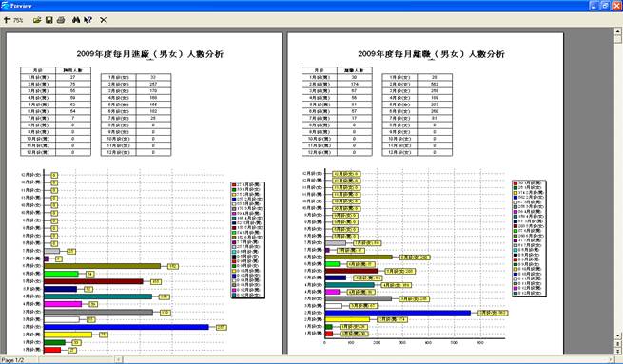
Task: Click the zoom arrow tool icon
Action: click(x=7, y=20)
